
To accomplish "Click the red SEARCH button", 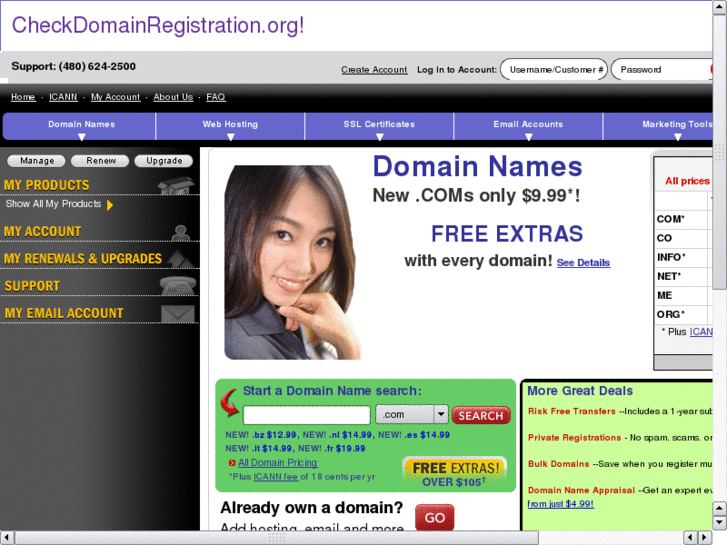I will [x=481, y=415].
